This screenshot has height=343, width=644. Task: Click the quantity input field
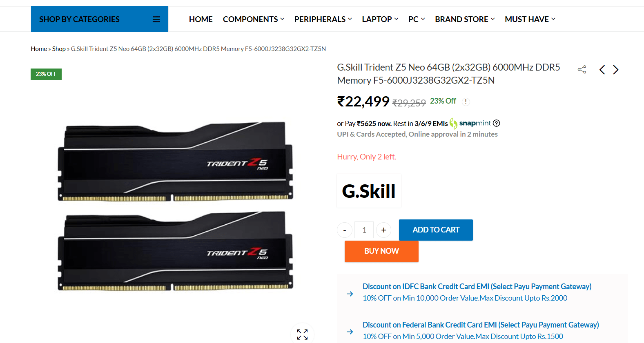364,230
